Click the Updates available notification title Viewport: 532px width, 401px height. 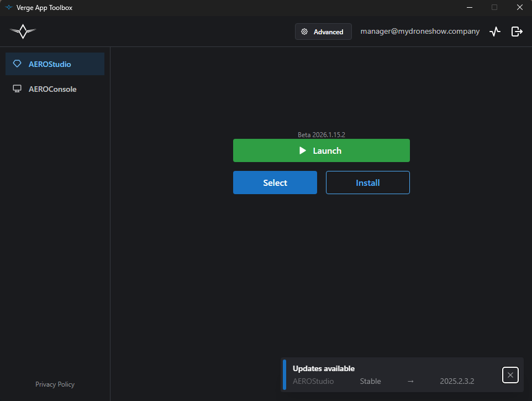click(324, 368)
